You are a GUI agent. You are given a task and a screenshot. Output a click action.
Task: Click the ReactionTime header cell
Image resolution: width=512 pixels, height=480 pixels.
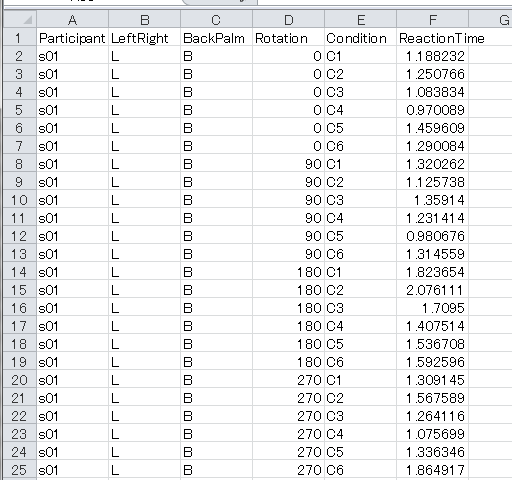tap(432, 38)
